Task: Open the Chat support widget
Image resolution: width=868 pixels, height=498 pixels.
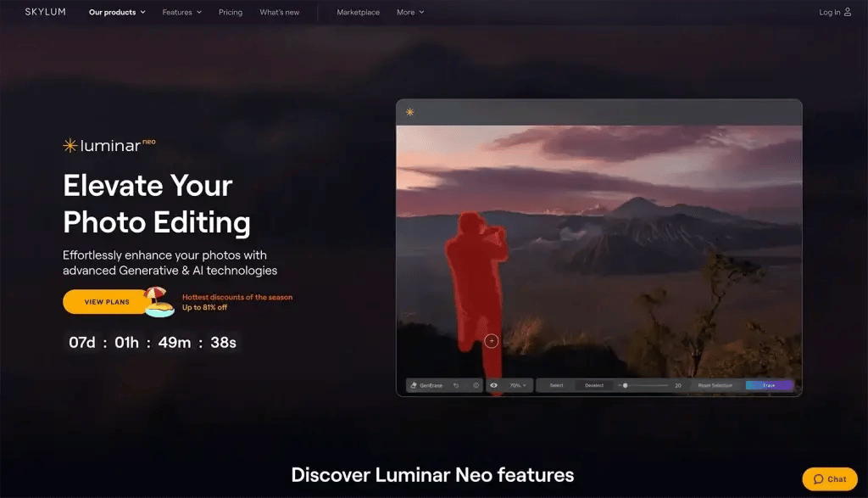Action: click(x=830, y=479)
